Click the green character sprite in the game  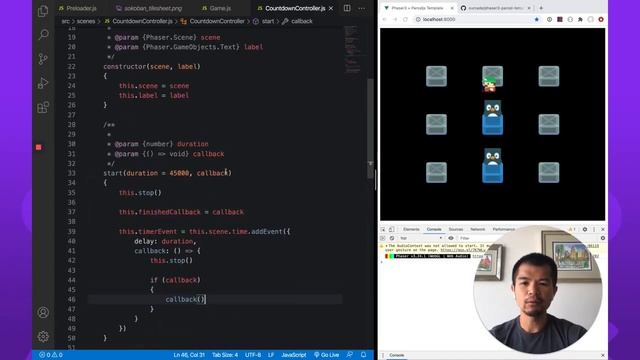point(489,84)
